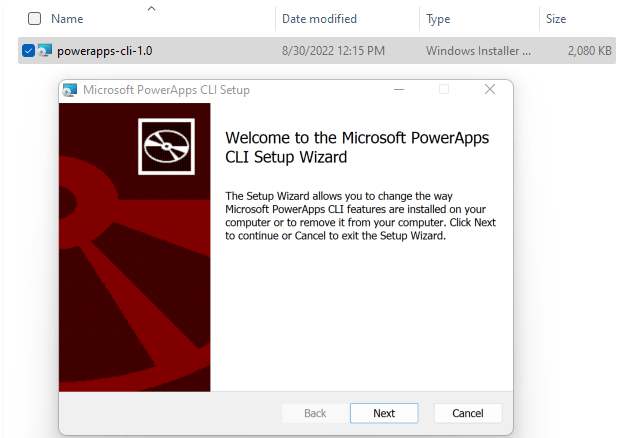619x438 pixels.
Task: Minimize the PowerApps CLI Setup window
Action: pyautogui.click(x=398, y=90)
